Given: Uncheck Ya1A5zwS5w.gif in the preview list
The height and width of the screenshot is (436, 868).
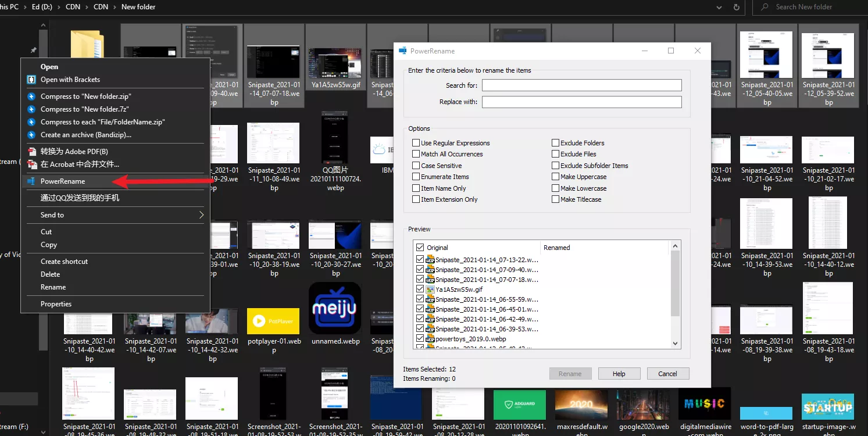Looking at the screenshot, I should coord(420,289).
